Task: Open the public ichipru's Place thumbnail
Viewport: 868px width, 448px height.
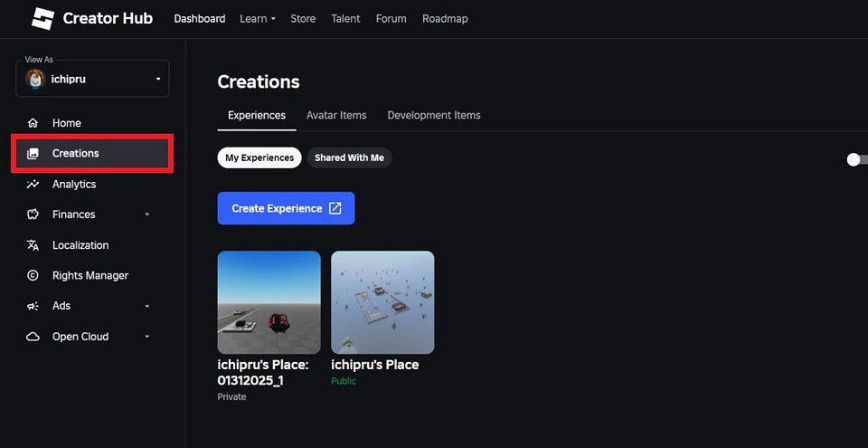Action: pos(382,302)
